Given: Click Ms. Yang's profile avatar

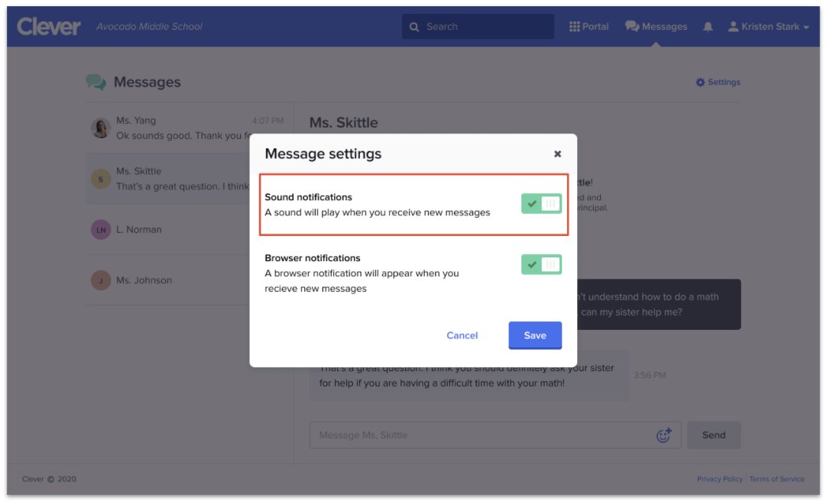Looking at the screenshot, I should pos(101,128).
